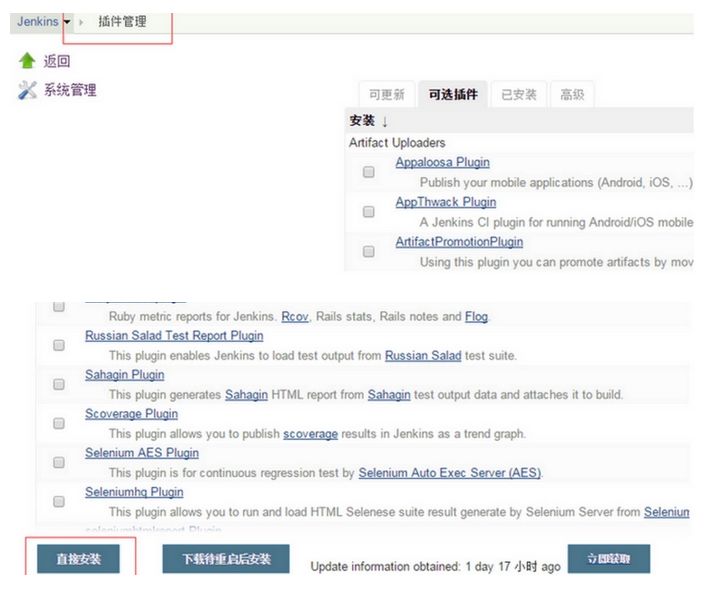The image size is (709, 589).
Task: Check the AppThwack Plugin checkbox
Action: coord(369,212)
